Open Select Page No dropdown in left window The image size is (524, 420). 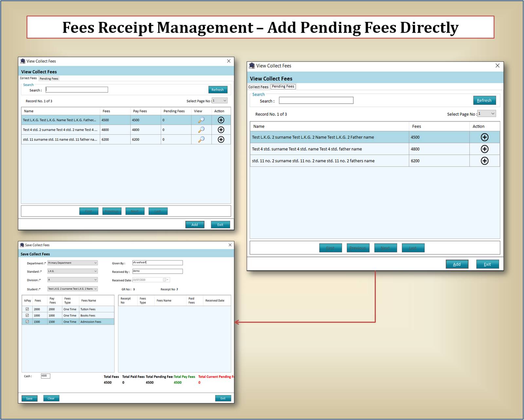click(219, 101)
